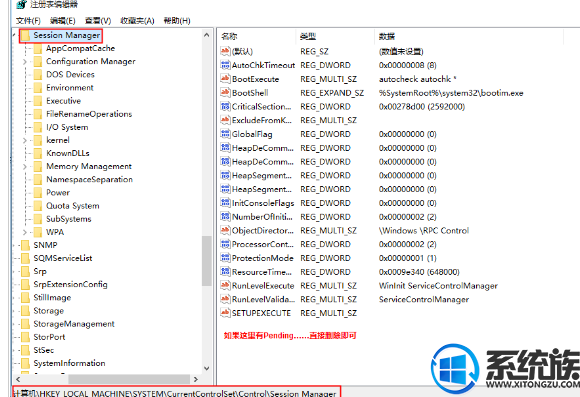
Task: Select the SystemInformation key
Action: click(69, 363)
